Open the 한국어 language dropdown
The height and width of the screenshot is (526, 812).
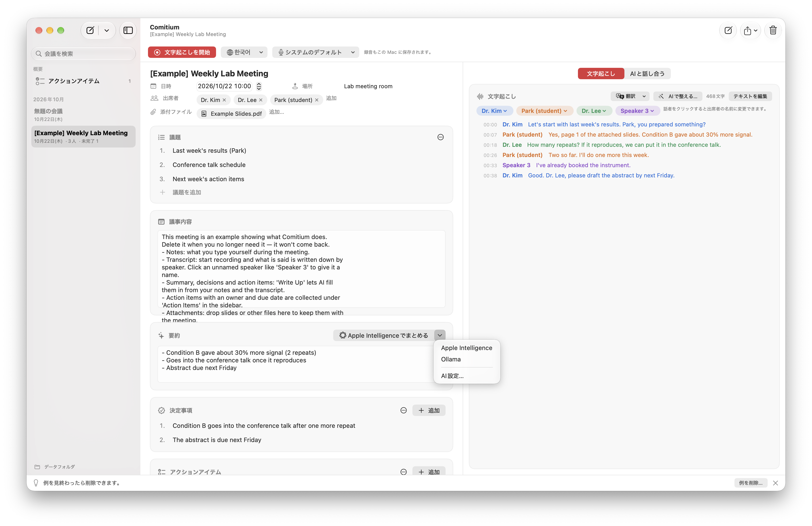point(244,52)
